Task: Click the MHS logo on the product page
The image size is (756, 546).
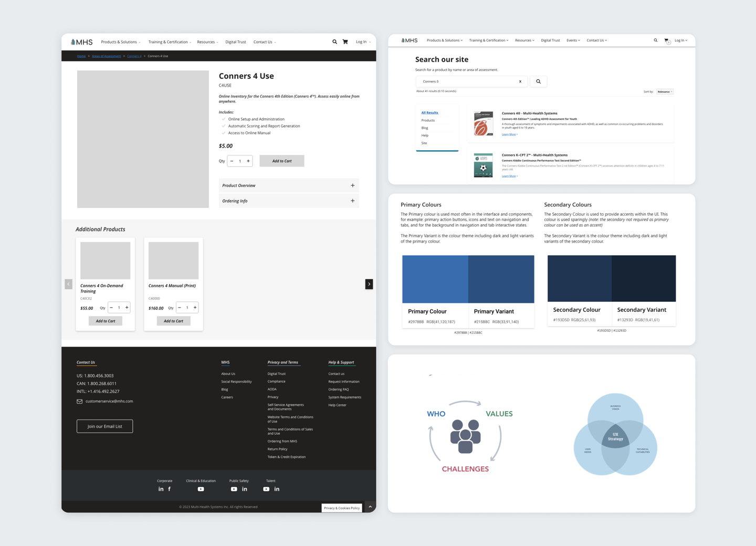Action: tap(81, 42)
